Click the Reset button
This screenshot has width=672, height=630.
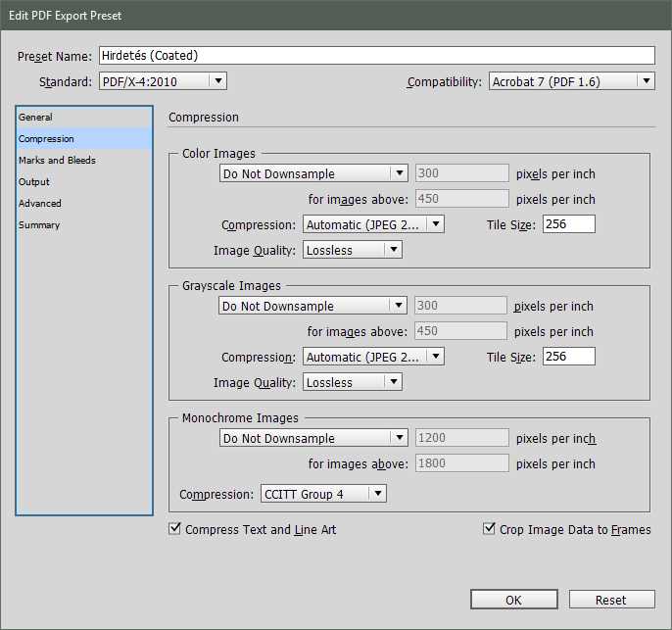[x=610, y=600]
